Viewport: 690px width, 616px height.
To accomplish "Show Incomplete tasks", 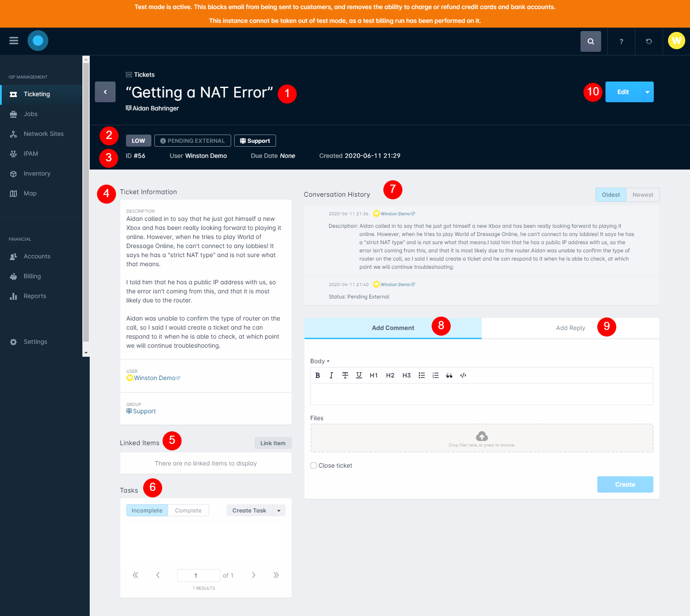I will 147,510.
